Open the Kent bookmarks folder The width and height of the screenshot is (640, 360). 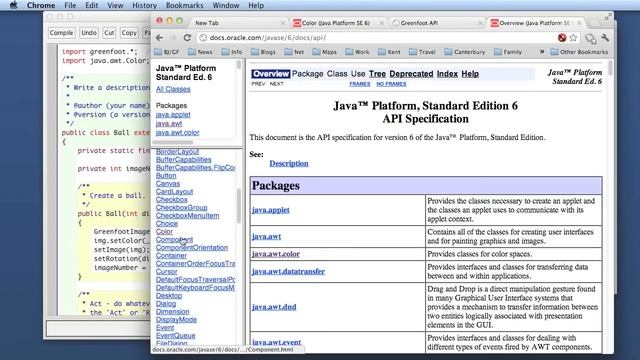pyautogui.click(x=389, y=52)
